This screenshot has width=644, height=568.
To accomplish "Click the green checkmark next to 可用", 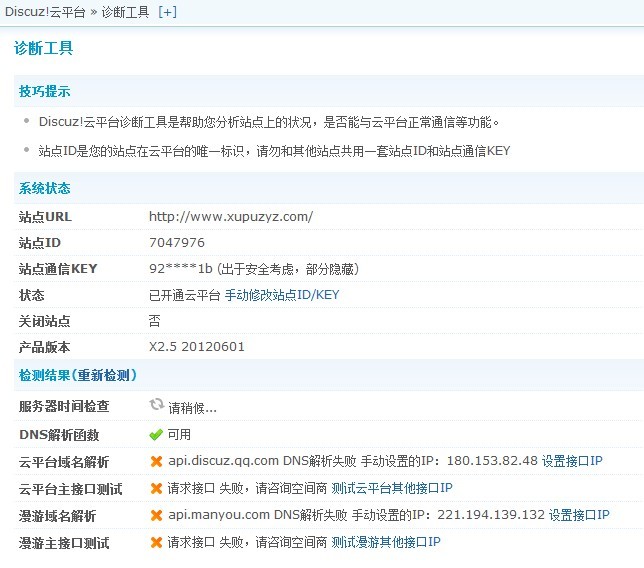I will click(x=156, y=435).
